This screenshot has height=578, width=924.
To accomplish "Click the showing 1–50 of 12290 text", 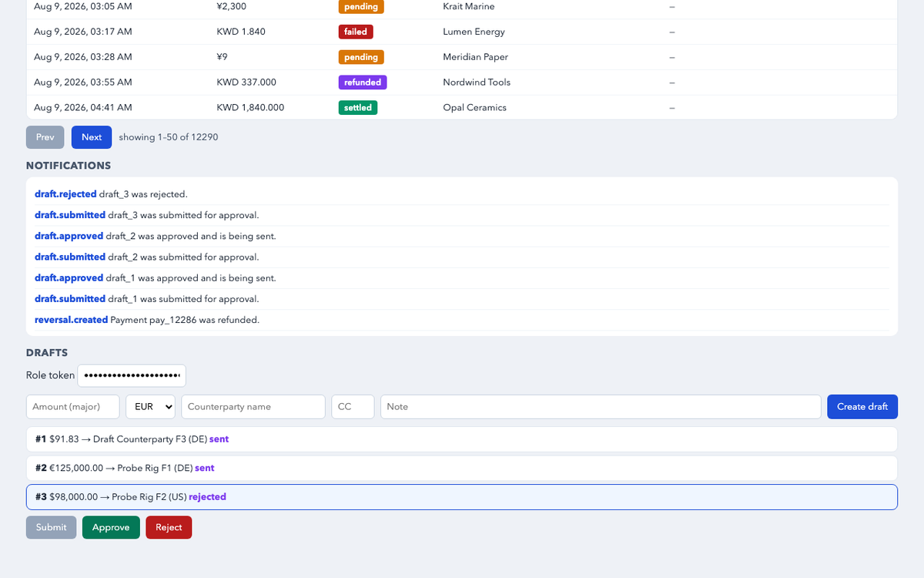I will (169, 137).
